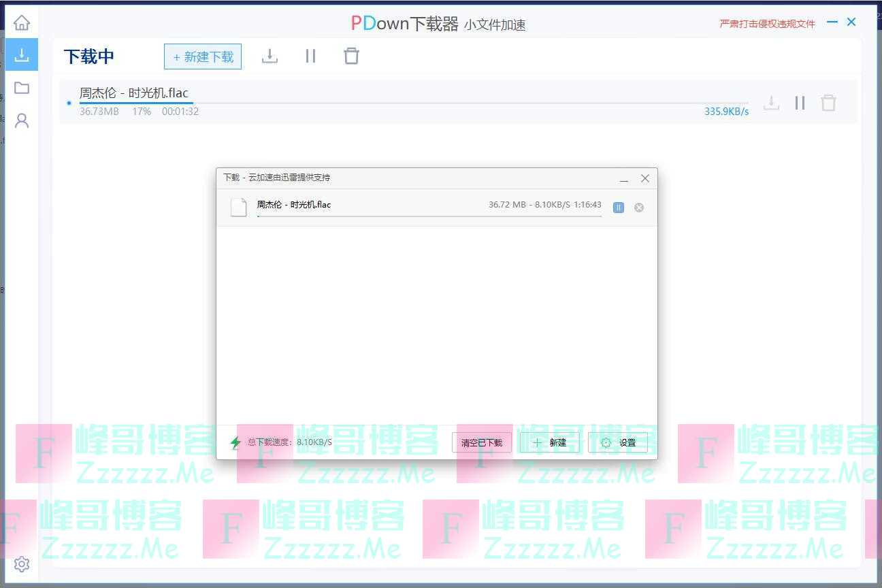Delete all tasks using toolbar trash icon

pos(351,56)
